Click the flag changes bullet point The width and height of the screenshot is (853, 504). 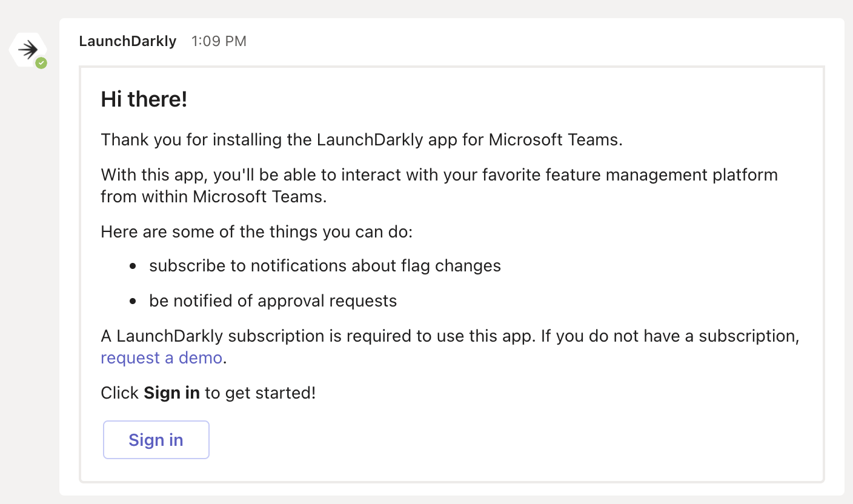point(325,265)
